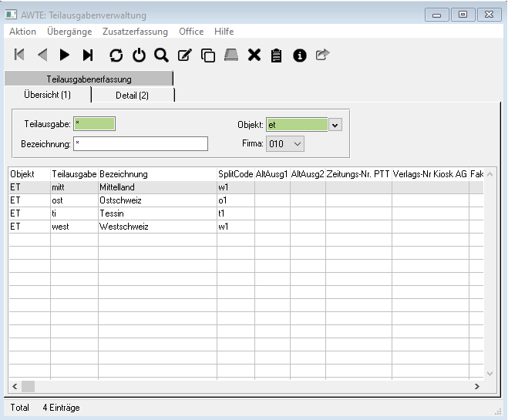508x420 pixels.
Task: Go to next record with play arrow
Action: 65,55
